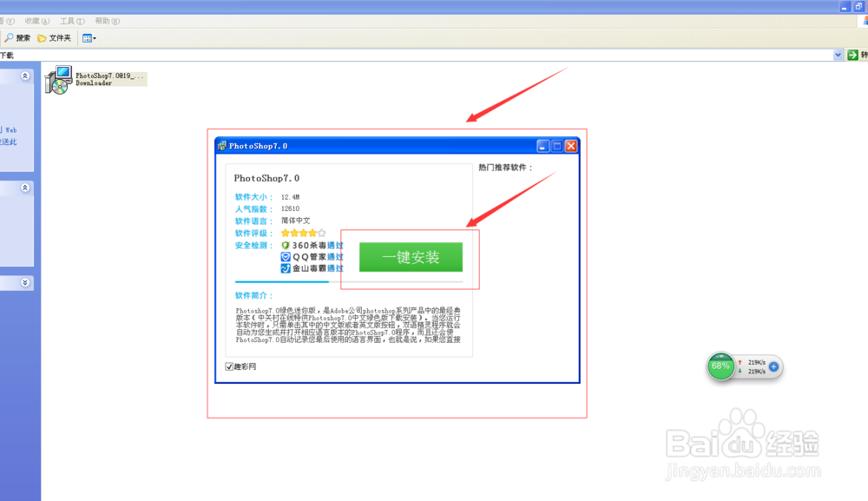Image resolution: width=868 pixels, height=501 pixels.
Task: Click the 金山毒霸 icon
Action: click(x=286, y=268)
